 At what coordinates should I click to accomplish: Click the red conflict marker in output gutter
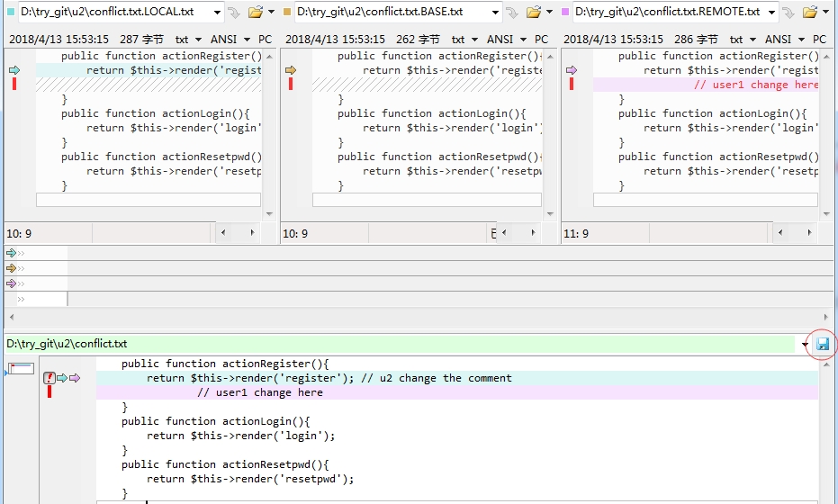point(50,378)
